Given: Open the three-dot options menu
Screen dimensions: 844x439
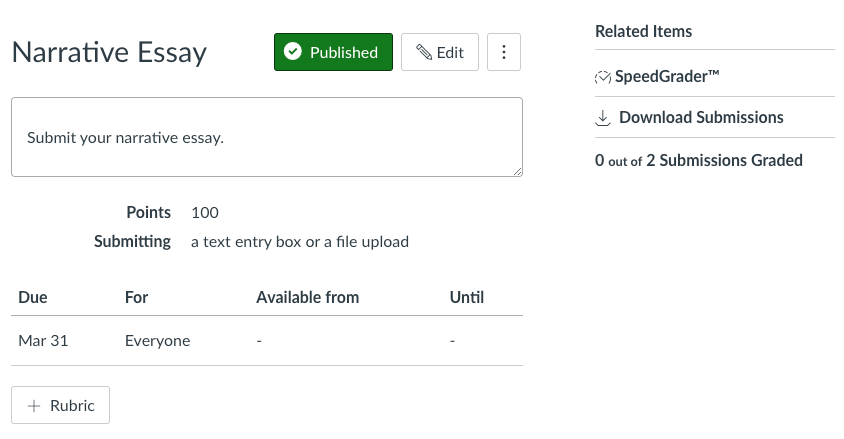Looking at the screenshot, I should (504, 52).
